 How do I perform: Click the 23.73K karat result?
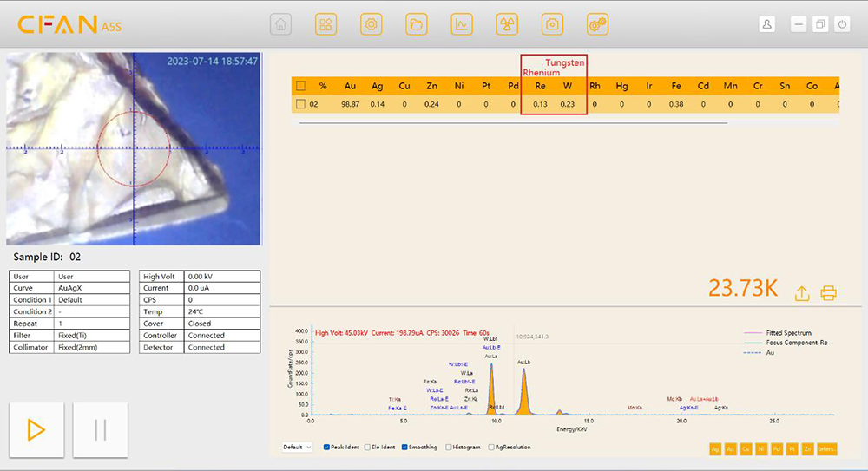(x=743, y=288)
